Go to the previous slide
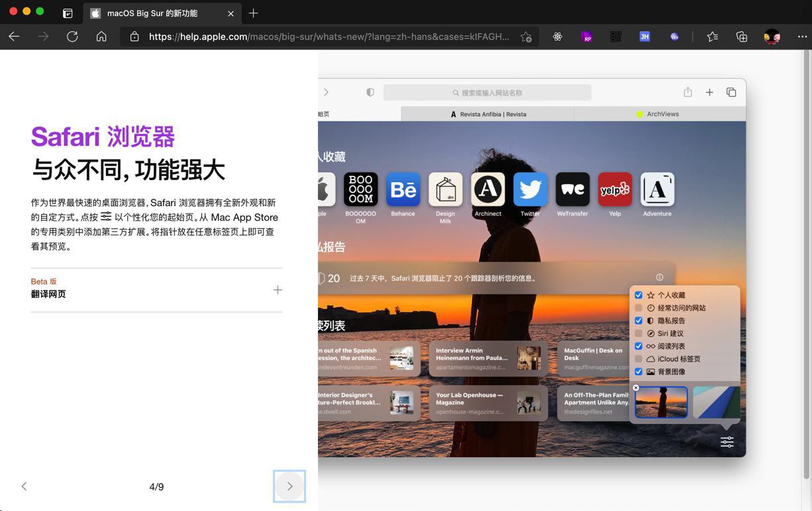This screenshot has width=812, height=511. pos(24,486)
